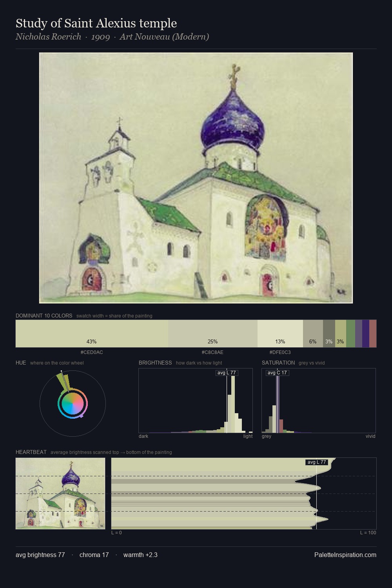Screen dimensions: 392x588
Task: Choose the warm grey 6% swatch
Action: (313, 334)
